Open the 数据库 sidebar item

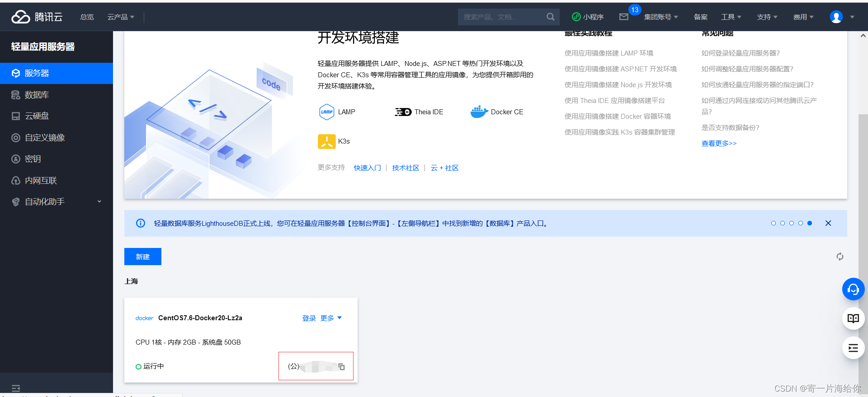(x=57, y=95)
